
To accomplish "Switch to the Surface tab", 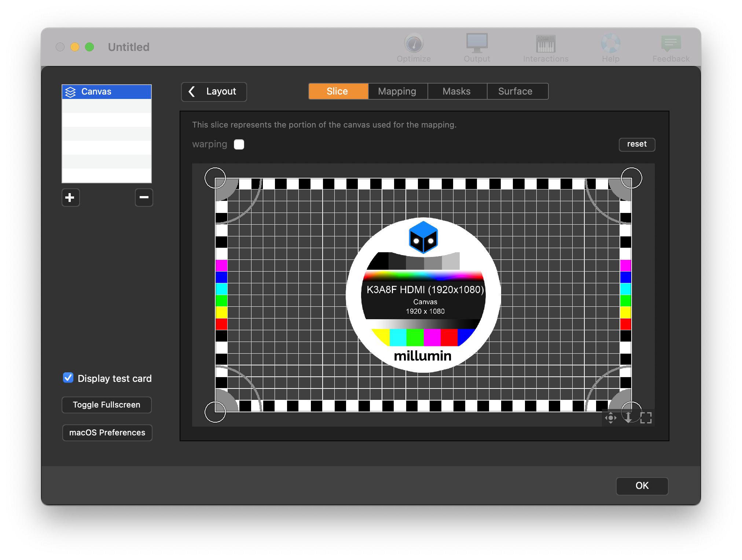I will 515,91.
